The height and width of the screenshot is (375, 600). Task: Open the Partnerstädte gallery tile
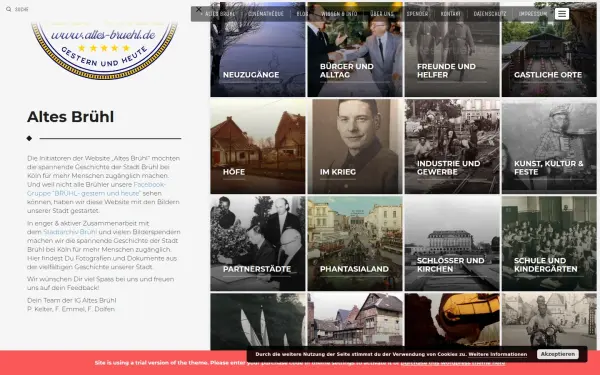258,243
